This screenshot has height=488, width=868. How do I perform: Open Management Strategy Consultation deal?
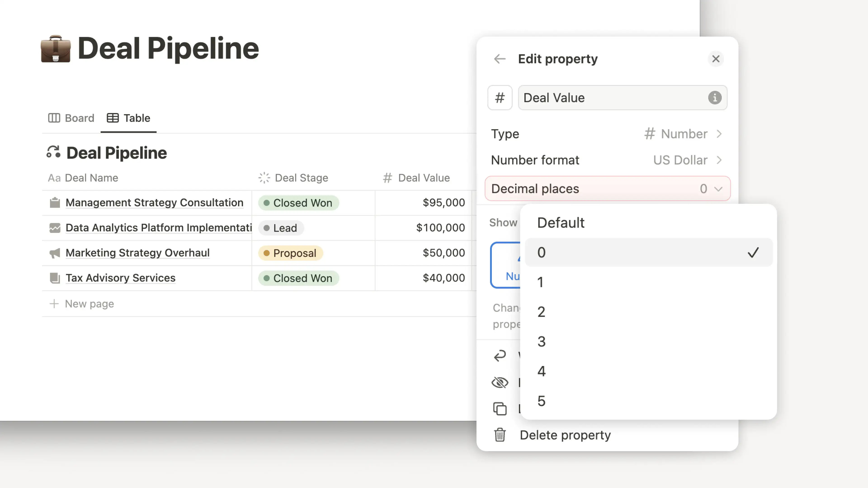154,203
